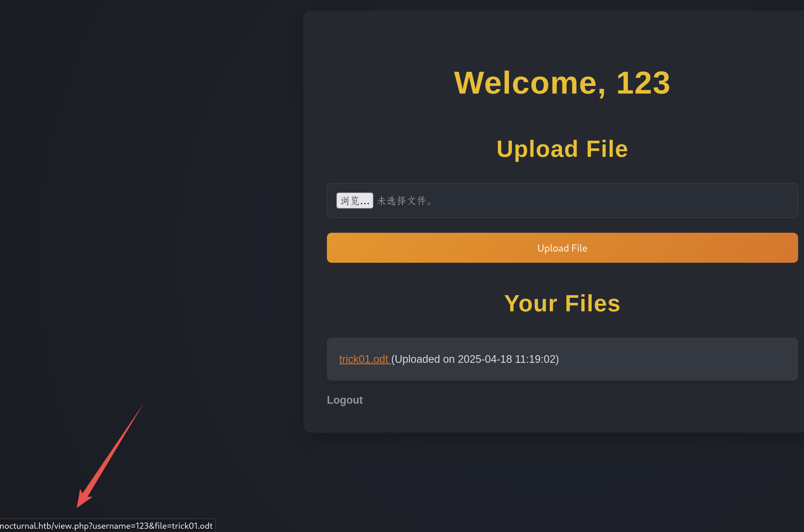Click the 未选择文件 no-file-selected label

pos(404,201)
